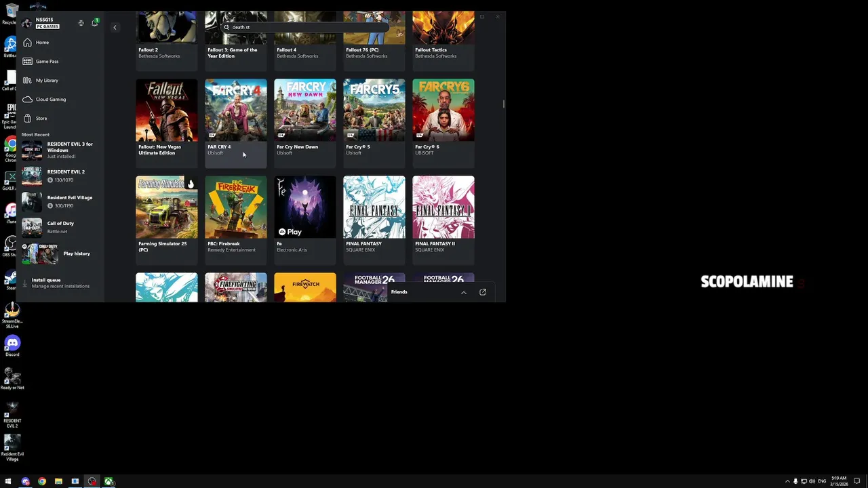Click the death st search field
Screen dimensions: 868x488
click(x=305, y=28)
